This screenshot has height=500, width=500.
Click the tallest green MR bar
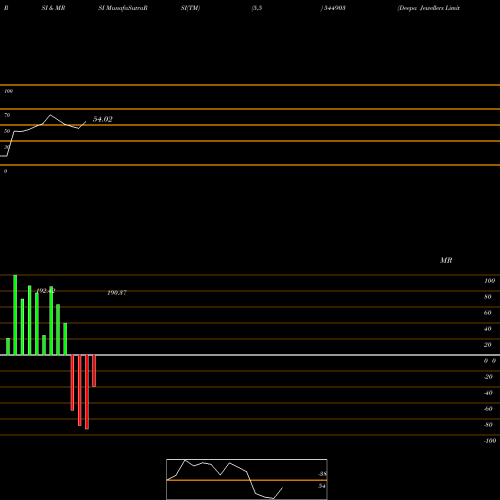pyautogui.click(x=15, y=315)
